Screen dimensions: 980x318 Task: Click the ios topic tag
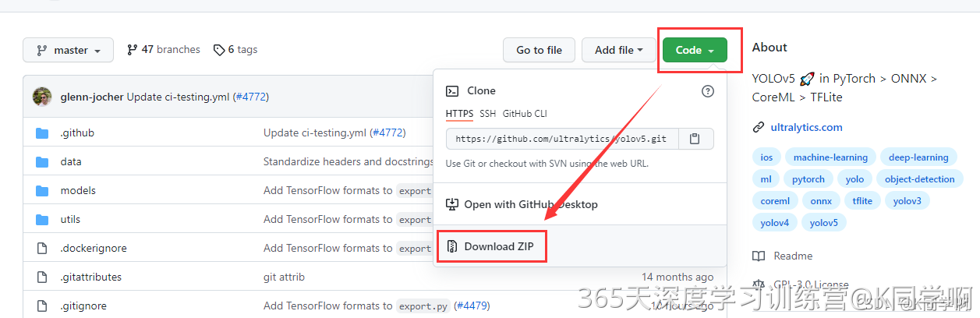pyautogui.click(x=767, y=157)
